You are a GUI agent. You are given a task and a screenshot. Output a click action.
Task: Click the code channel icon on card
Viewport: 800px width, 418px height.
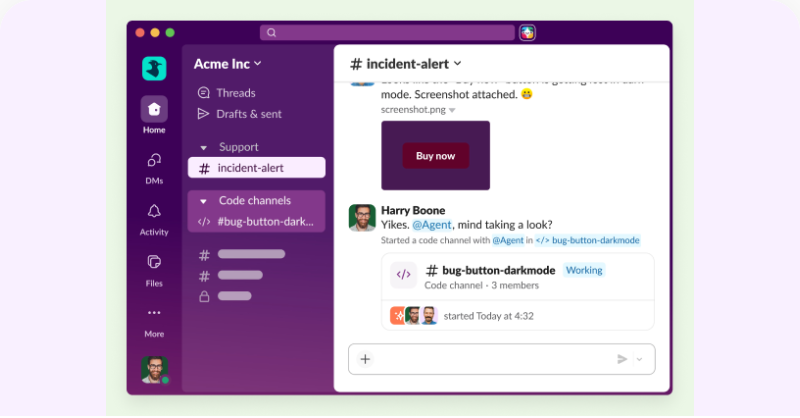(x=404, y=275)
